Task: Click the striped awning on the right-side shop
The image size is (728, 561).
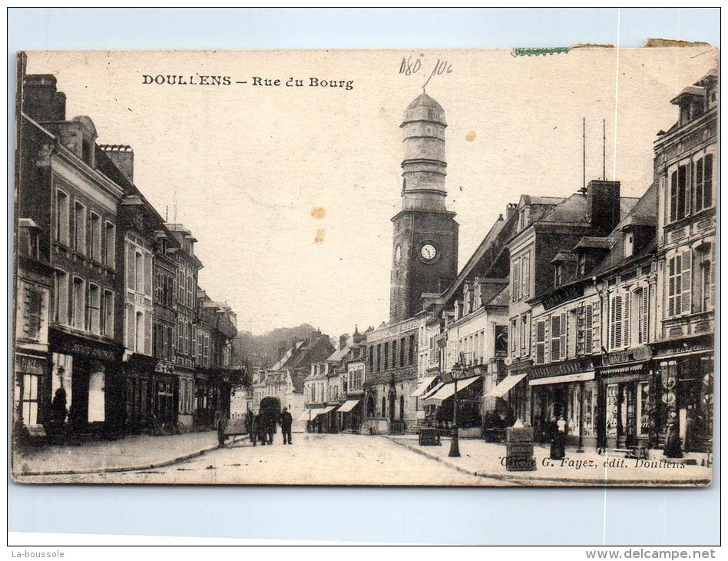Action: (x=505, y=385)
